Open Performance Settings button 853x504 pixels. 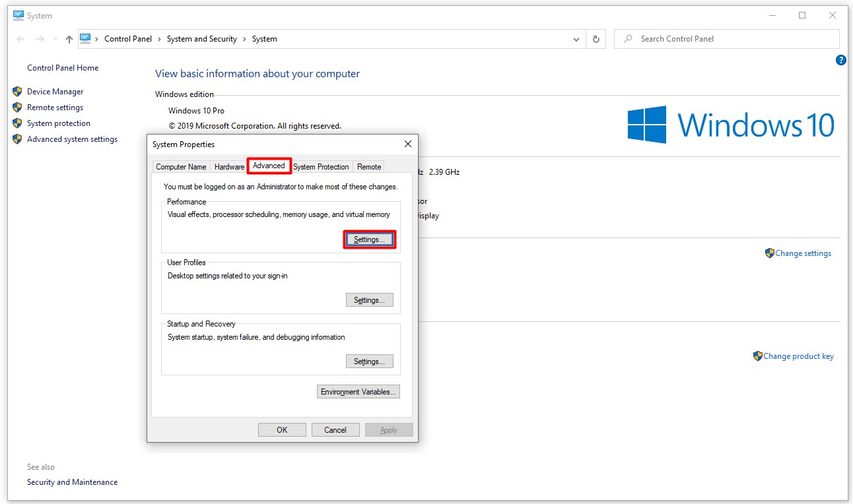coord(370,239)
